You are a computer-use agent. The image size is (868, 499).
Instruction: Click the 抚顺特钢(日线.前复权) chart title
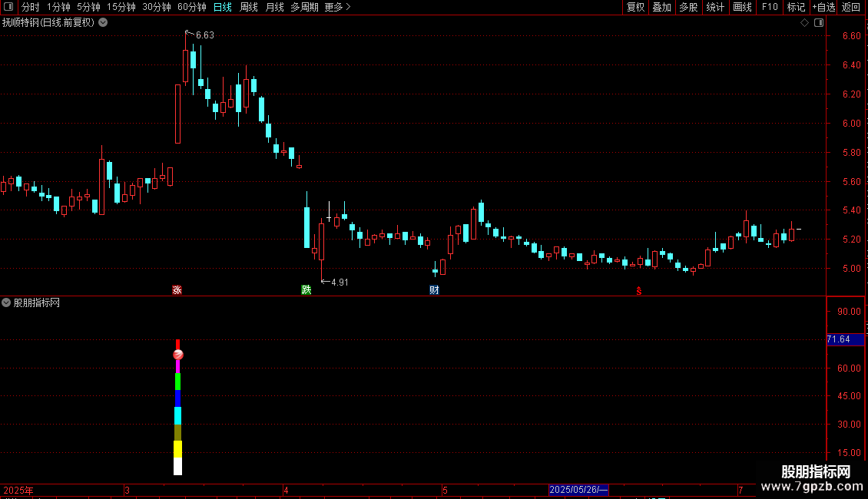click(48, 23)
